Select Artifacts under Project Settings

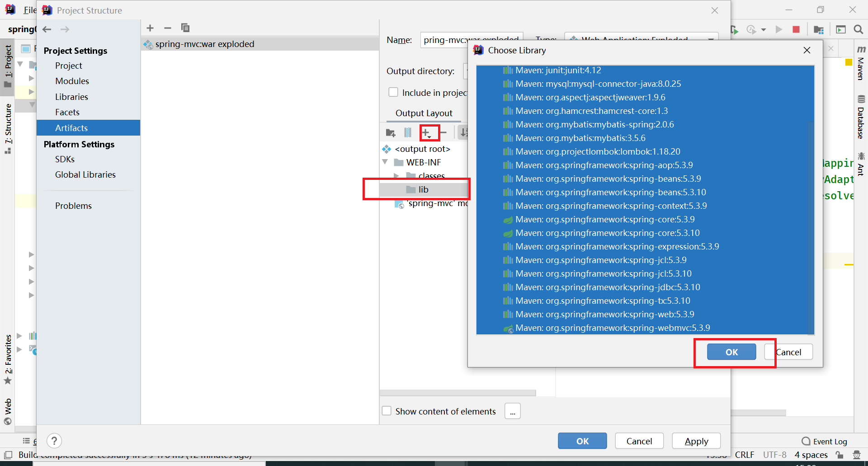[x=88, y=128]
